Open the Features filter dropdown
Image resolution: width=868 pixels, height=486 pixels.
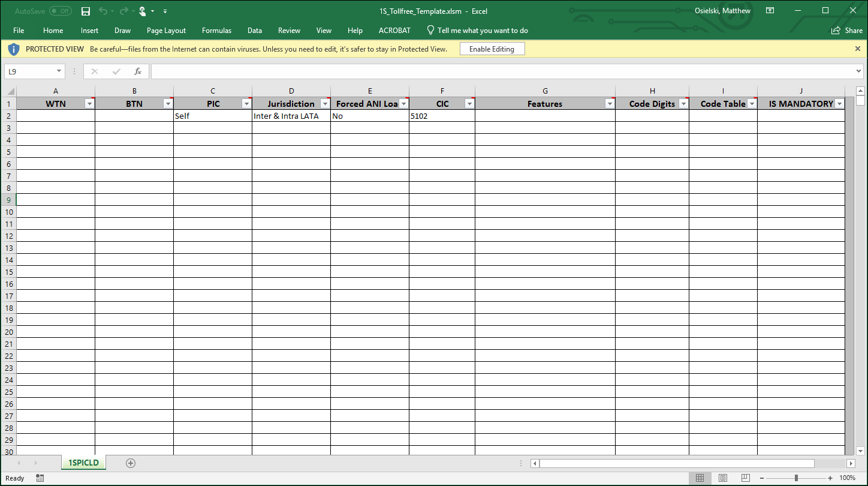coord(610,104)
